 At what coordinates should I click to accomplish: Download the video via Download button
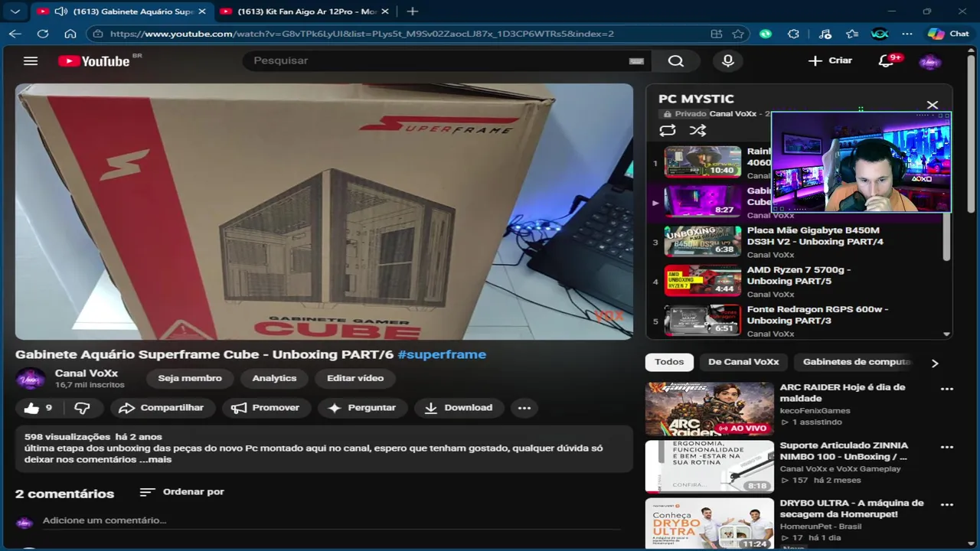point(459,408)
